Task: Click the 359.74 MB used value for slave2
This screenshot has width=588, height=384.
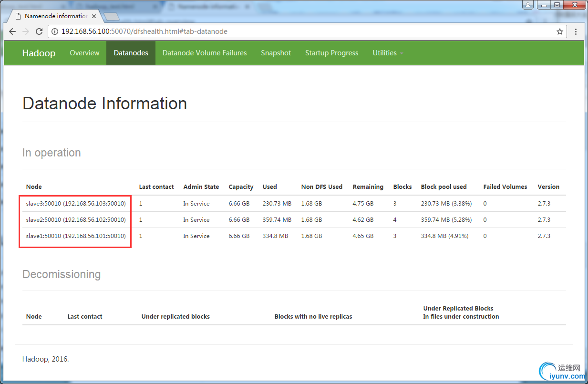Action: [x=277, y=220]
